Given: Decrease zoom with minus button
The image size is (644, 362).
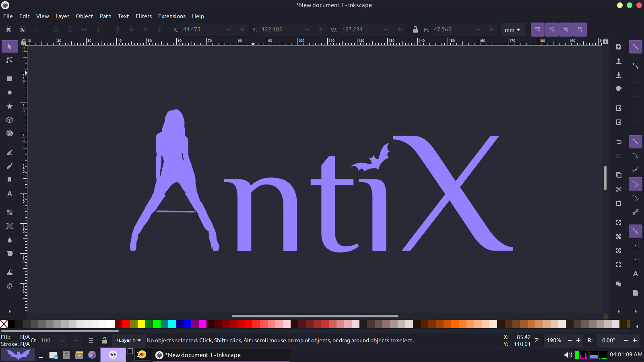Looking at the screenshot, I should (x=570, y=340).
